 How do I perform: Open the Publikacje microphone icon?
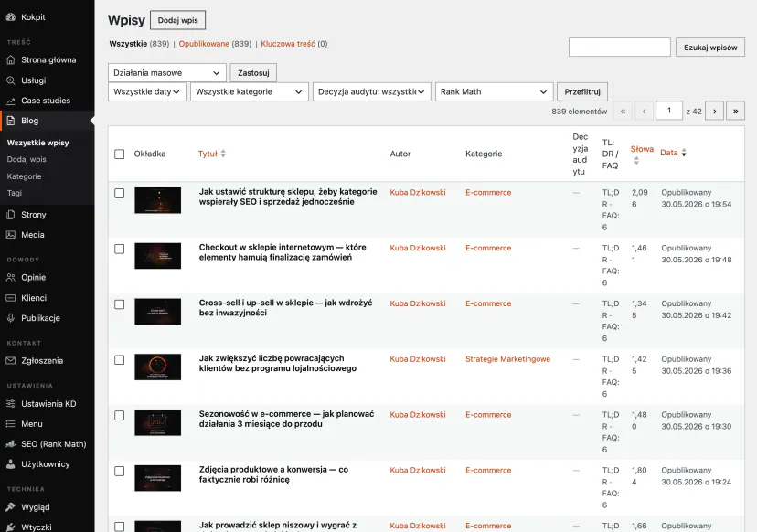11,318
